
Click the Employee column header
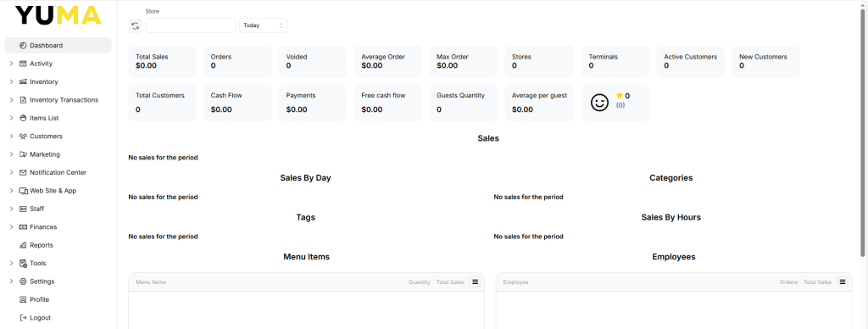pos(516,282)
